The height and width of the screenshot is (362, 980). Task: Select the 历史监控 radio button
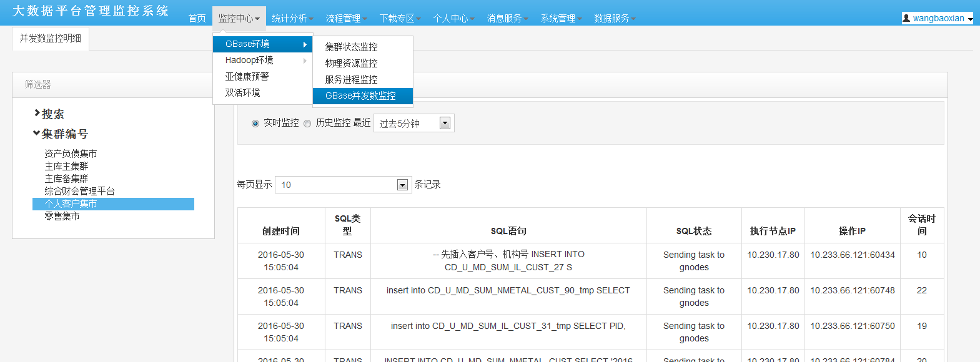307,124
